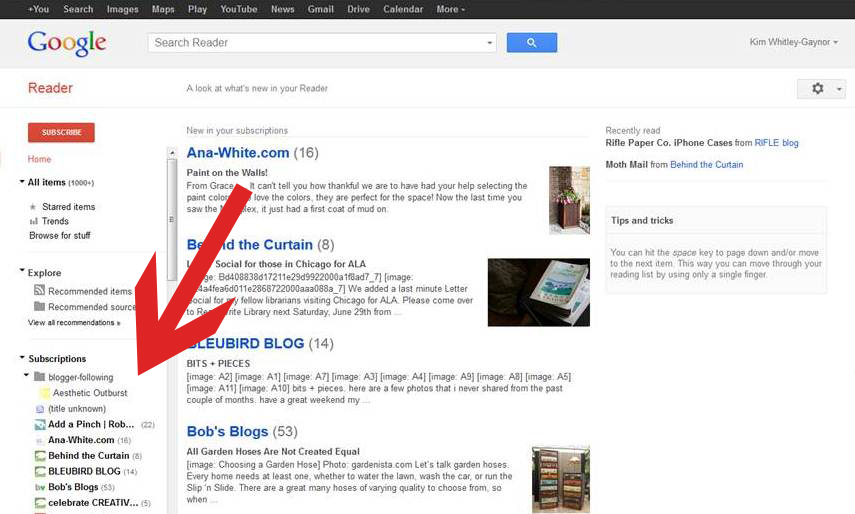Viewport: 855px width, 514px height.
Task: Click the Aesthetic Outburst favicon
Action: pos(45,393)
